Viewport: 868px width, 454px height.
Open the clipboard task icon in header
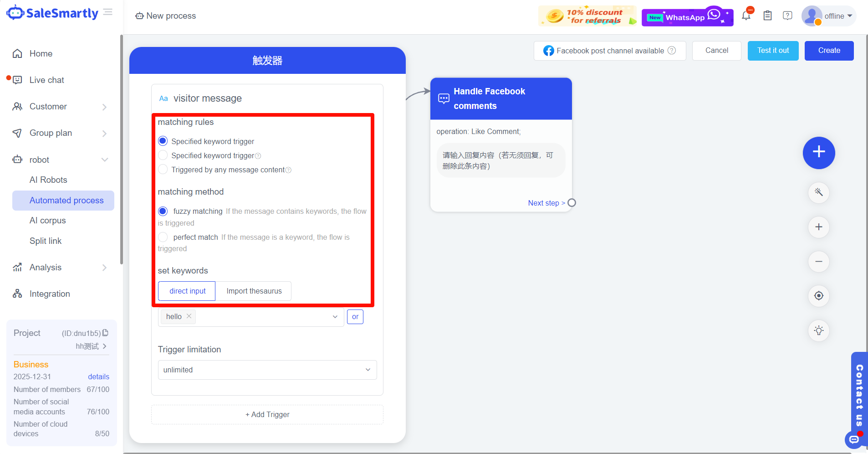(x=767, y=16)
